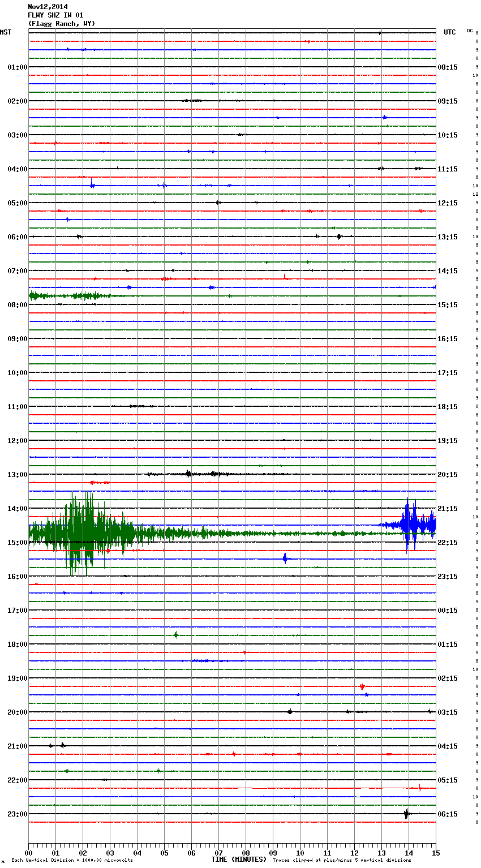Click the green spike near minute 5.5 before 18:00
Image resolution: width=481 pixels, height=868 pixels.
(x=176, y=635)
